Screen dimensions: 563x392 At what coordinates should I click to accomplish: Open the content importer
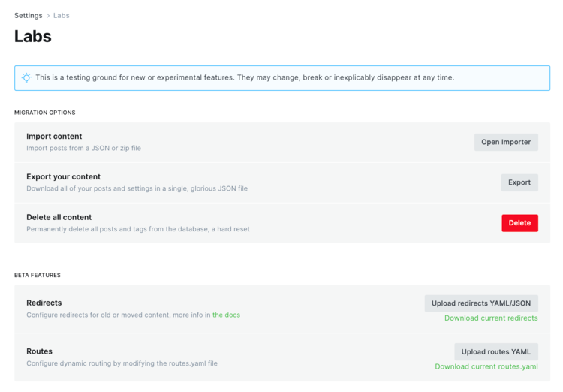coord(506,142)
